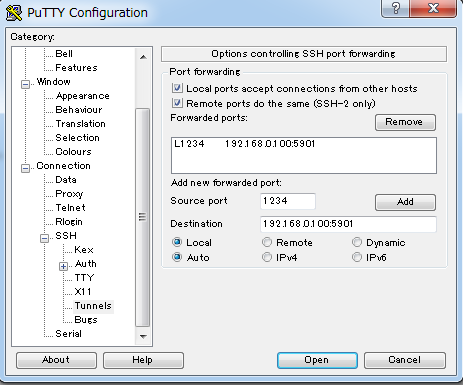Open the Bugs category
This screenshot has height=385, width=463.
click(x=86, y=320)
